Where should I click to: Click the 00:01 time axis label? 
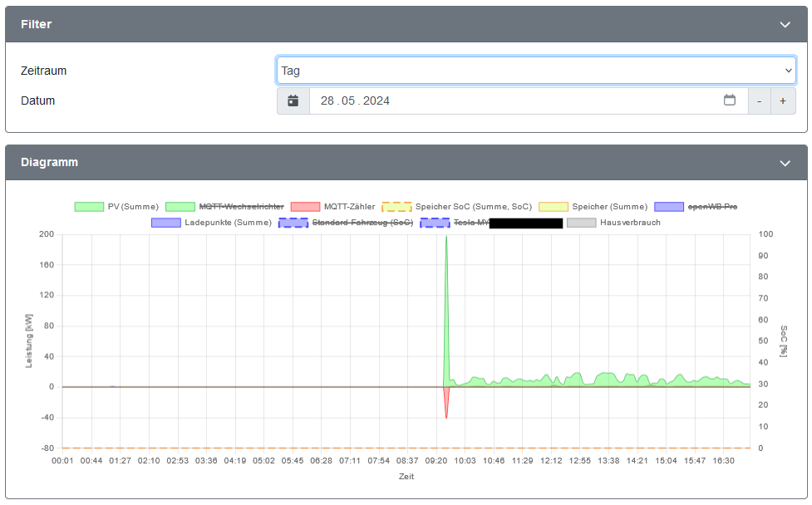tap(62, 460)
